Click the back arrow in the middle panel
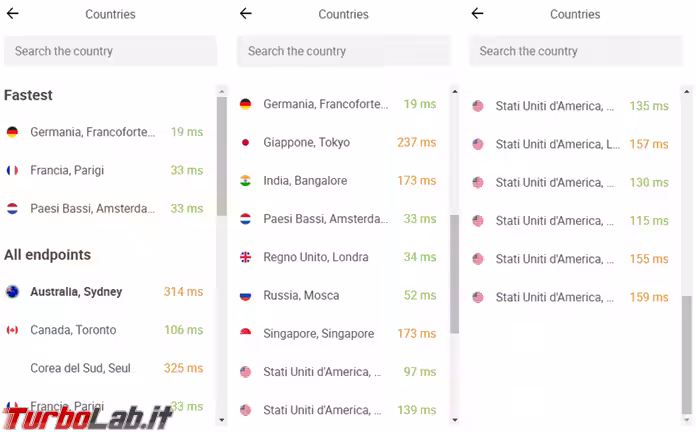The image size is (696, 432). (x=246, y=14)
